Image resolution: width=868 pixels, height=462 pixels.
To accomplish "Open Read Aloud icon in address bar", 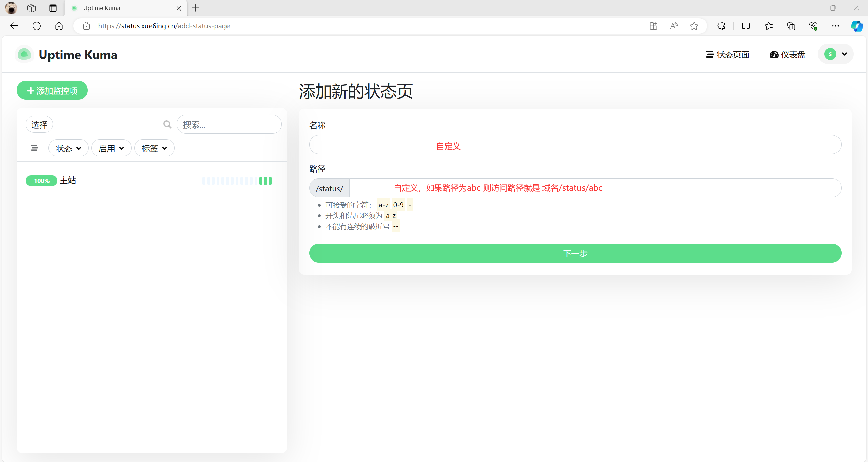I will 674,26.
